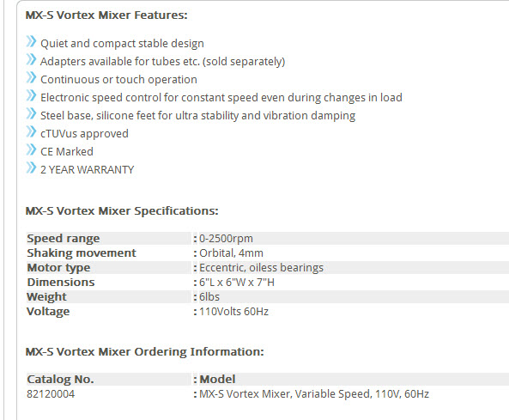Image resolution: width=509 pixels, height=420 pixels.
Task: Click the arrow bullet beside Steel base
Action: click(31, 113)
